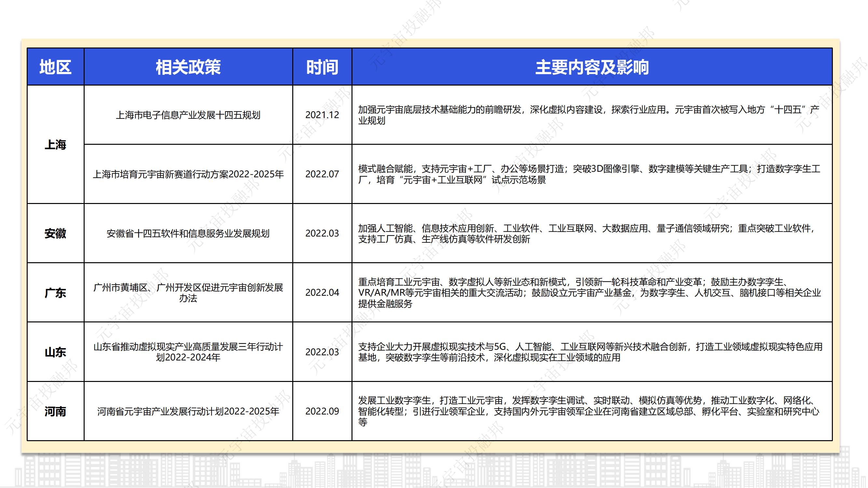Click description starting 模式融合赋能
The image size is (868, 488).
589,174
